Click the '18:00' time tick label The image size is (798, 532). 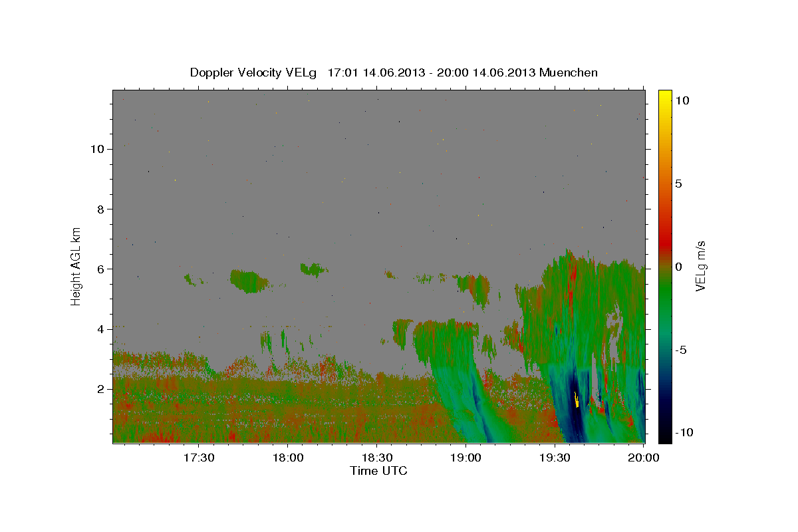(287, 458)
